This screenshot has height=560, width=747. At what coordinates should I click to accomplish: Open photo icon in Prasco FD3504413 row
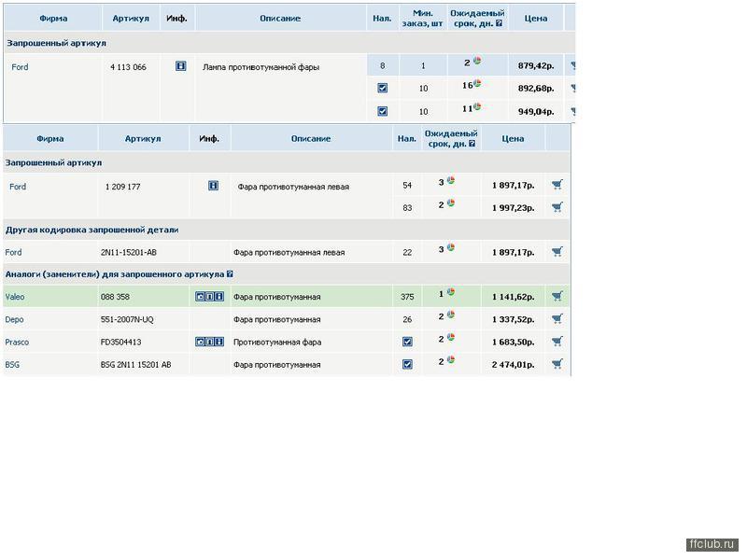[200, 342]
